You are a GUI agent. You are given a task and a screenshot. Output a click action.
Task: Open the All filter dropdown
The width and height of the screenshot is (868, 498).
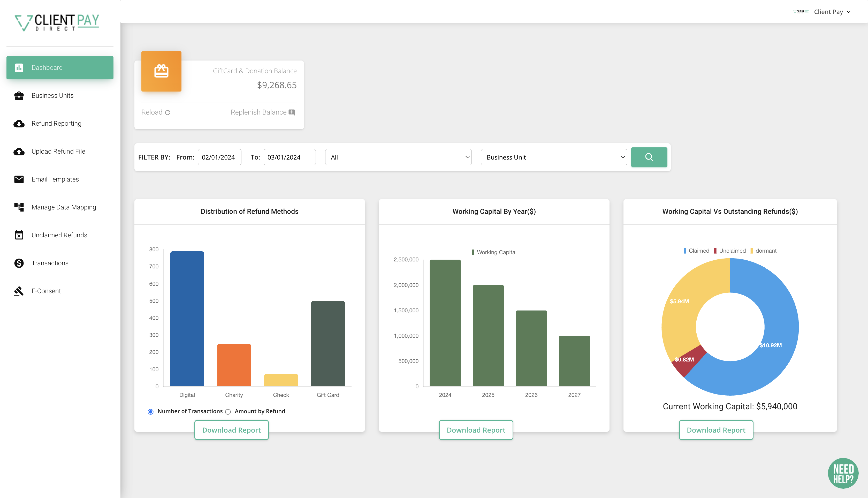pos(398,157)
